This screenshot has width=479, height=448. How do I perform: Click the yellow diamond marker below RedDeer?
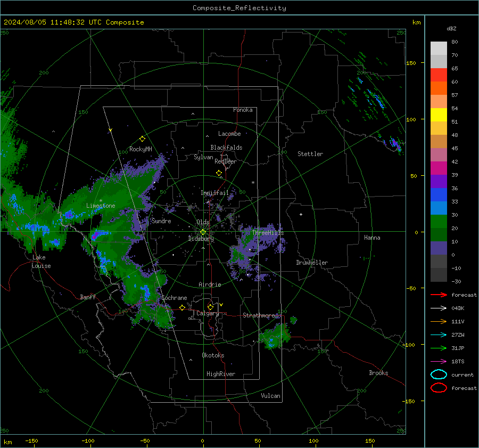point(219,173)
